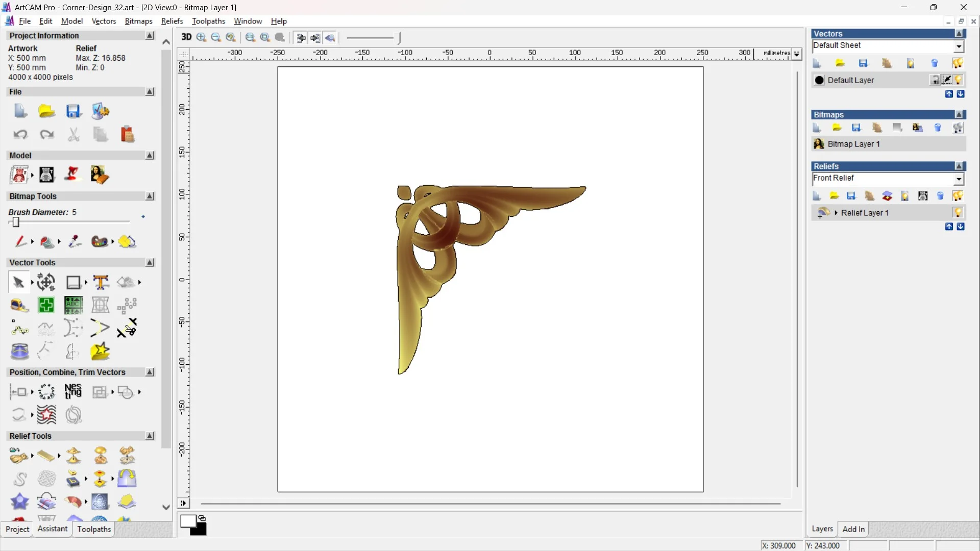Click the Add In tab at bottom right
The width and height of the screenshot is (980, 551).
(x=853, y=529)
